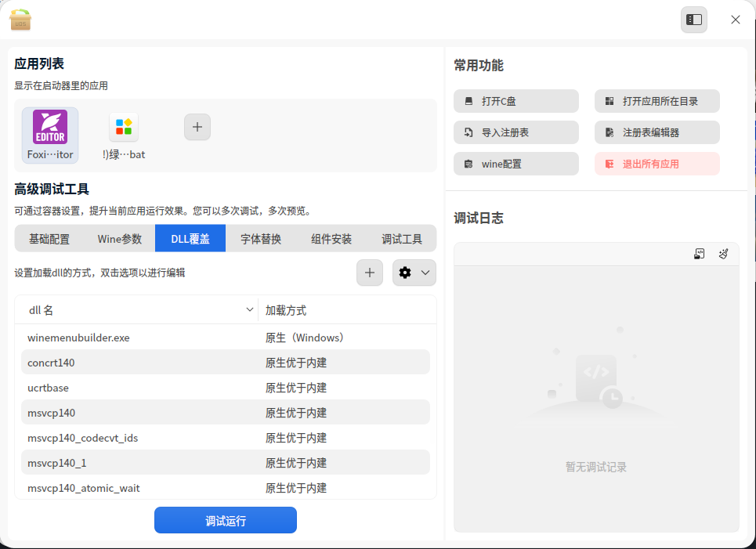Viewport: 756px width, 549px height.
Task: Select the msvcp140_atomic_wait row
Action: click(x=226, y=488)
